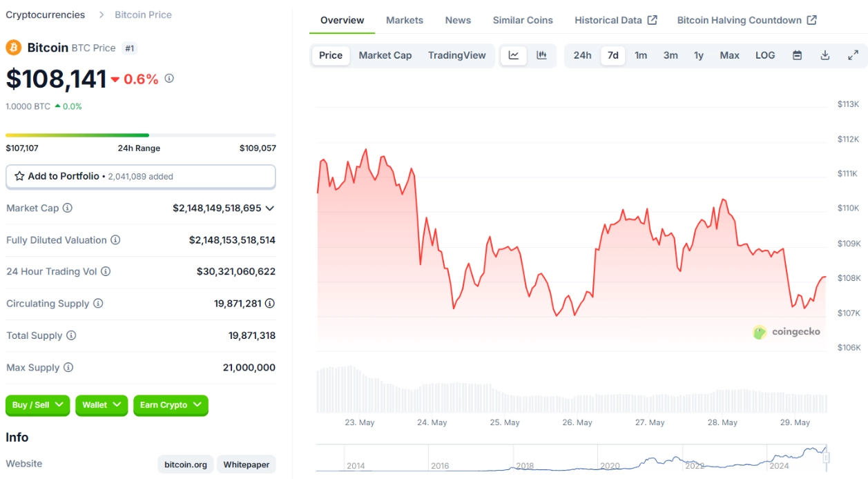Screen dimensions: 868x479
Task: Click the 24 Hour Trading Vol info icon
Action: (106, 272)
